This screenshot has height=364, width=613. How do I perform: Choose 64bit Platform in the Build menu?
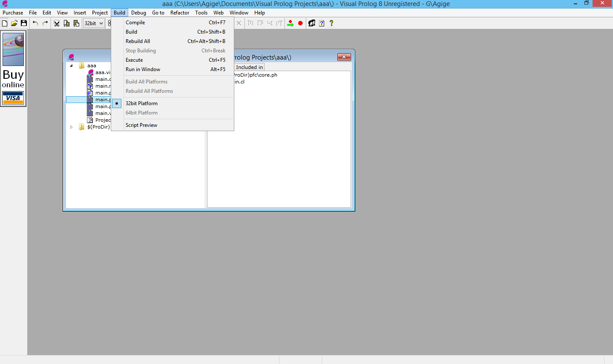pyautogui.click(x=141, y=112)
